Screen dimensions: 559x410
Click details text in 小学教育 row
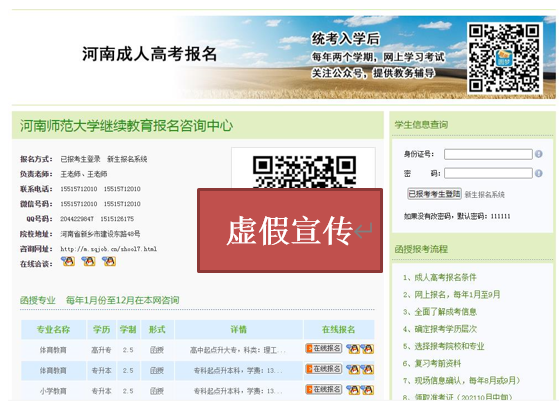point(237,391)
